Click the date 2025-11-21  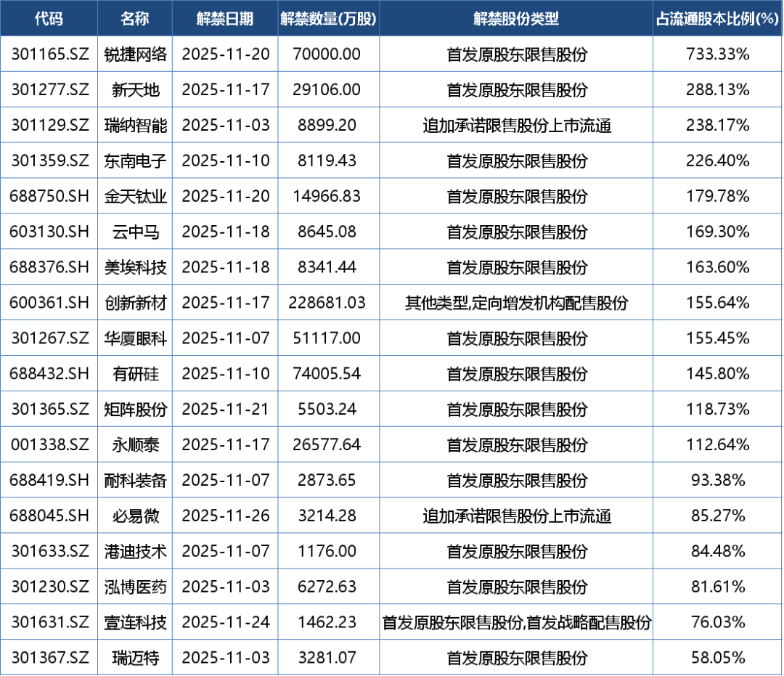[x=226, y=409]
